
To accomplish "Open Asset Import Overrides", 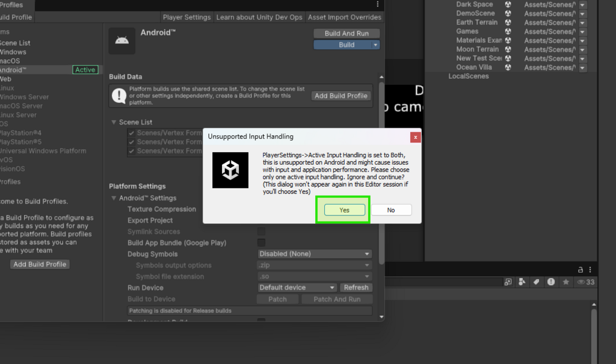I will coord(344,17).
